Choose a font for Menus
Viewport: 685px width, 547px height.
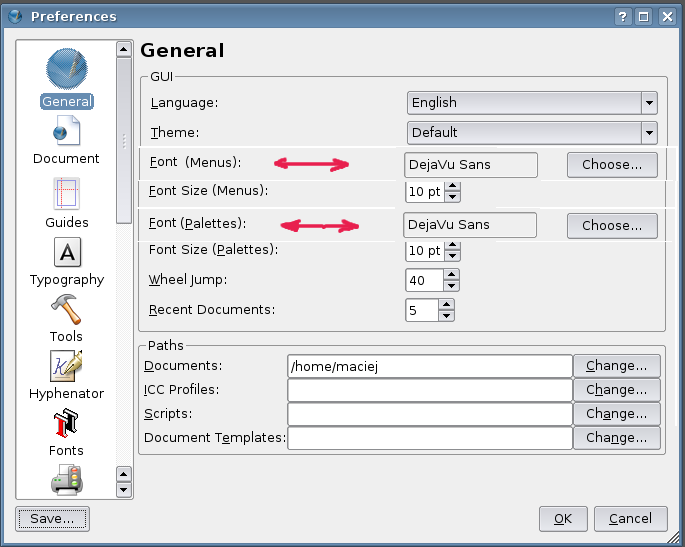(x=612, y=164)
